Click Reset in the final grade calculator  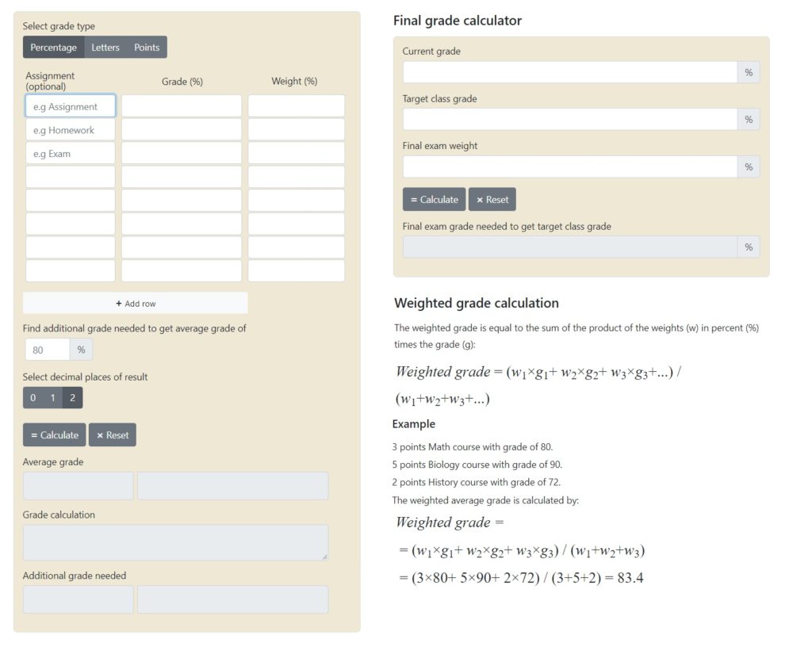coord(492,199)
